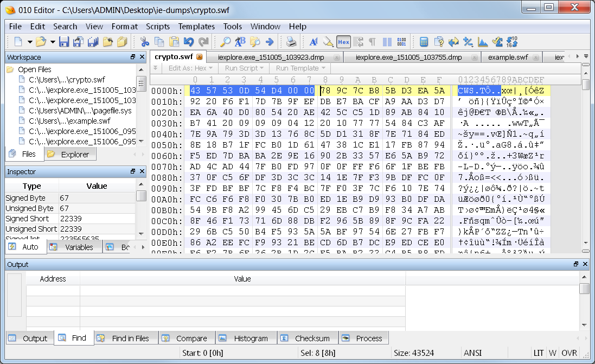Expand the Open File dropdown arrow

pyautogui.click(x=53, y=42)
